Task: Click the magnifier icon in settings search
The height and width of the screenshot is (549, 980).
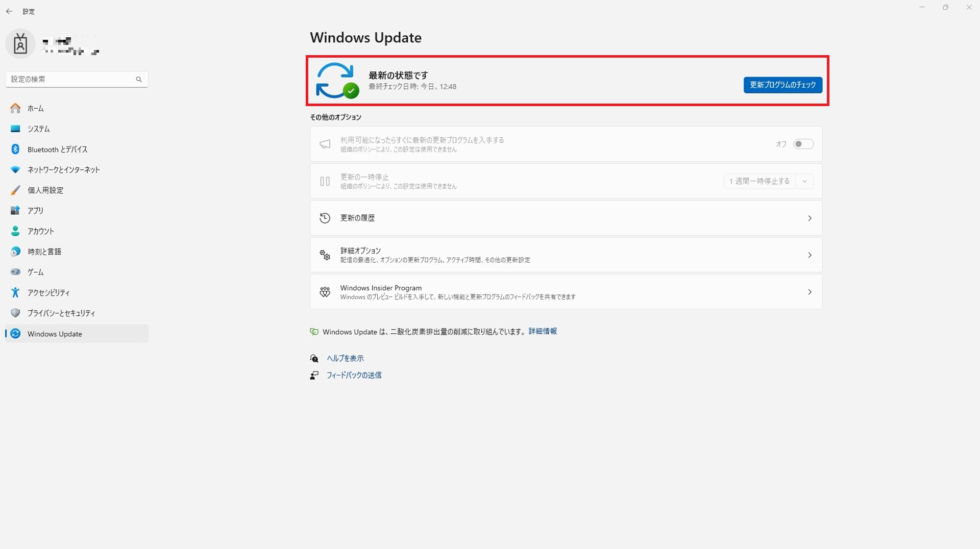Action: coord(139,79)
